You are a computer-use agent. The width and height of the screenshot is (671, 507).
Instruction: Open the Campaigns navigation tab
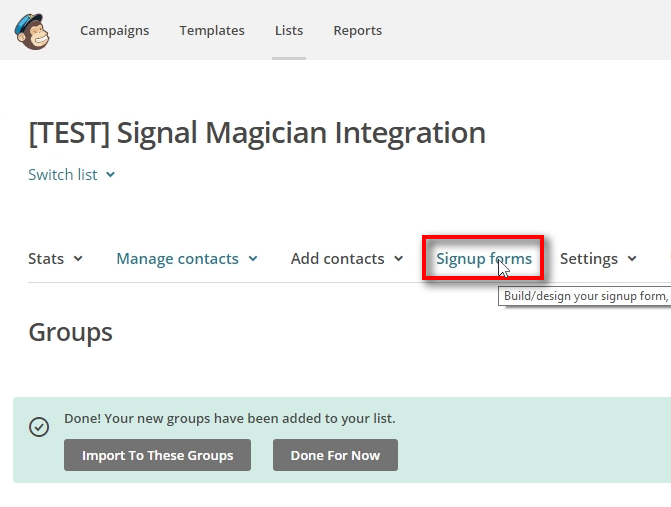(114, 30)
